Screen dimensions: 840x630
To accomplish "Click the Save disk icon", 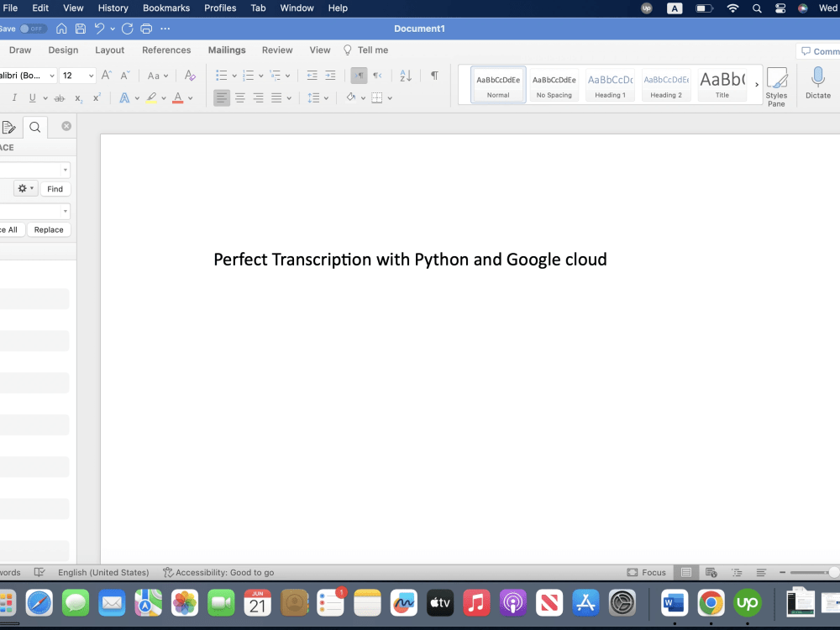I will tap(81, 29).
